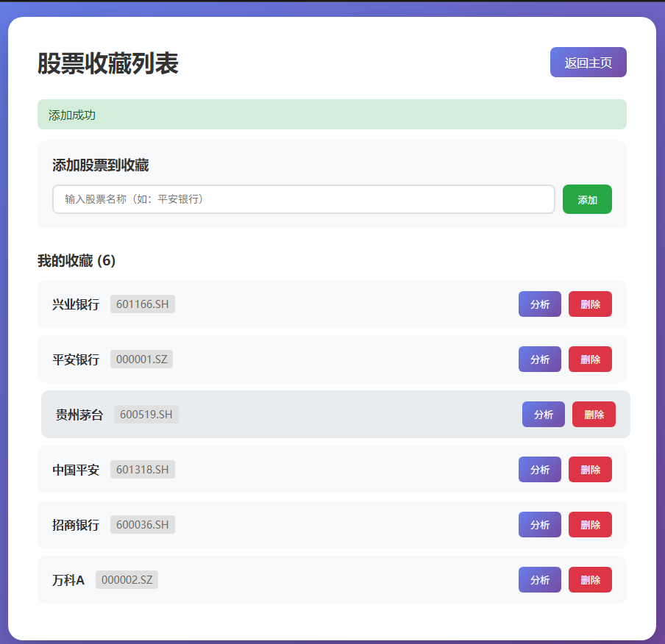Select the 600036.SH code tag
Image resolution: width=665 pixels, height=644 pixels.
pyautogui.click(x=143, y=524)
